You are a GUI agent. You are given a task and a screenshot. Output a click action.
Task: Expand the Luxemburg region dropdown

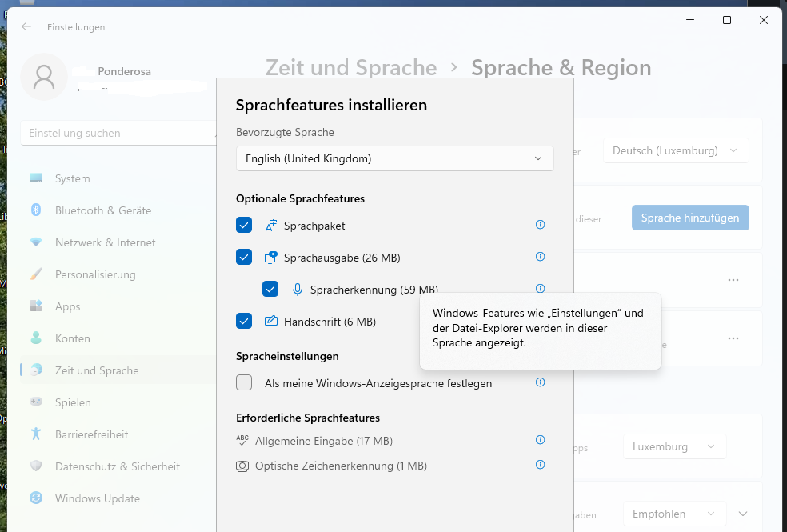coord(673,446)
